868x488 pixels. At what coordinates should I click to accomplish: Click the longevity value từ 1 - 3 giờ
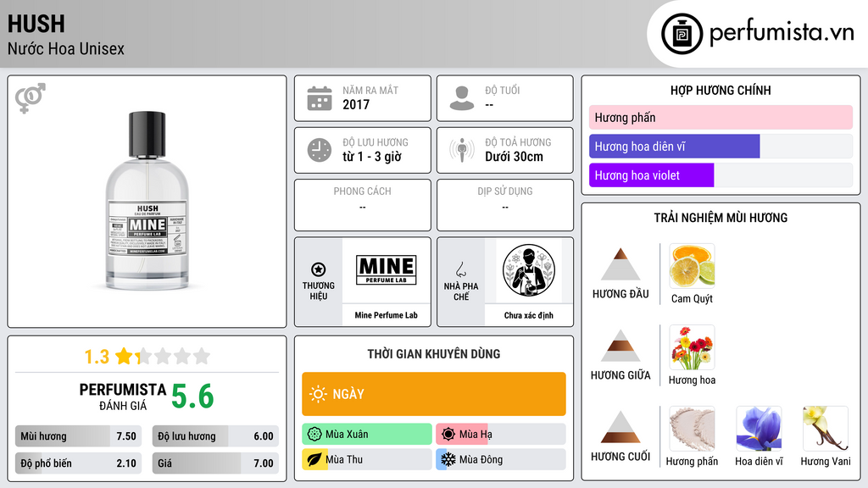[x=372, y=157]
